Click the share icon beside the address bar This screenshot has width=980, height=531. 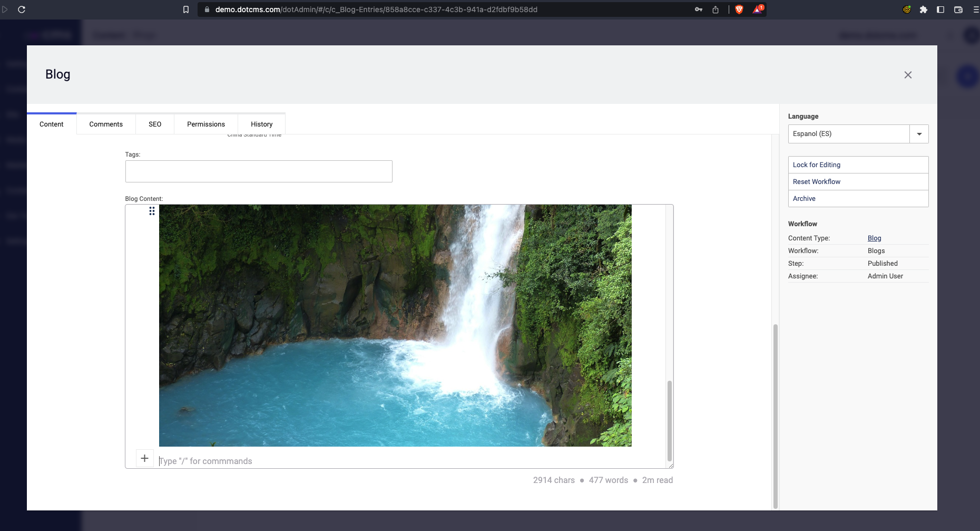pyautogui.click(x=715, y=9)
